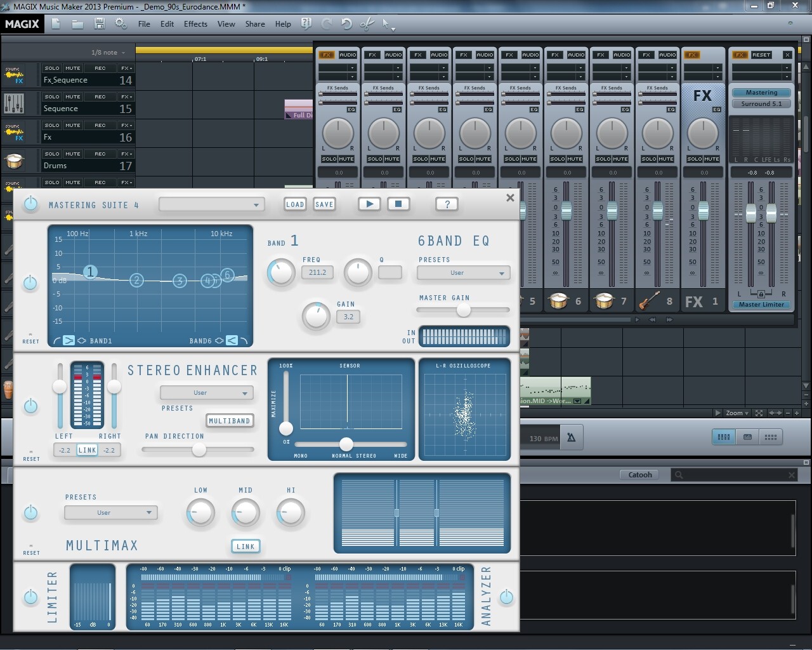This screenshot has height=650, width=812.
Task: Click the Mastering button in master channel
Action: click(x=761, y=93)
